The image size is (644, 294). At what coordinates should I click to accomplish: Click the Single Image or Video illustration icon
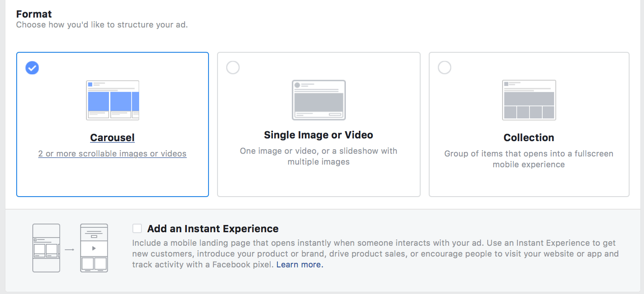click(319, 100)
